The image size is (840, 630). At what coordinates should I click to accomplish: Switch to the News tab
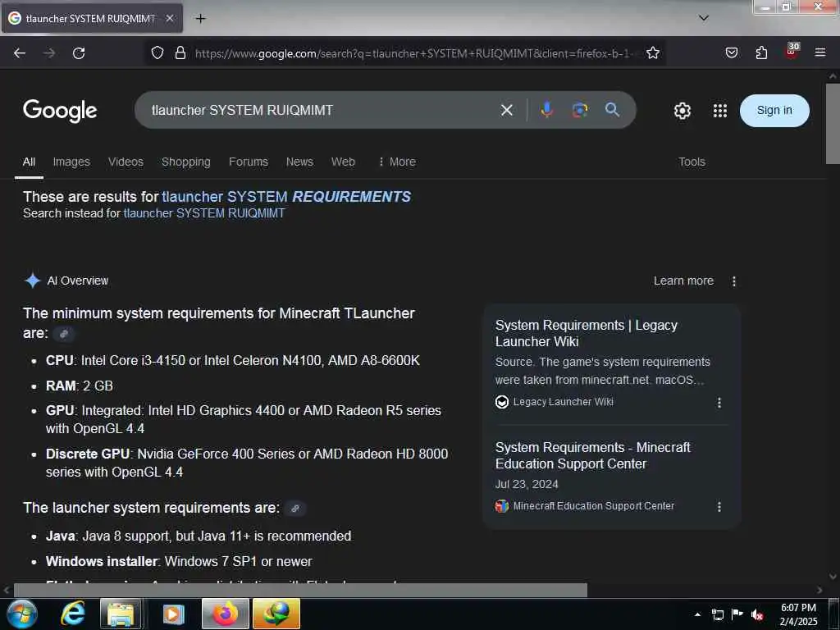[x=299, y=162]
